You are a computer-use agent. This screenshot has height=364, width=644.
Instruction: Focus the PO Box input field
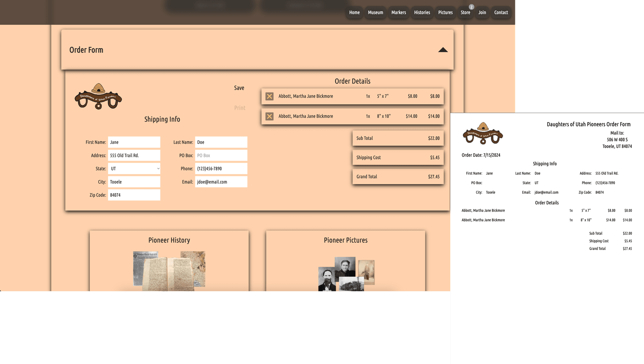point(221,155)
